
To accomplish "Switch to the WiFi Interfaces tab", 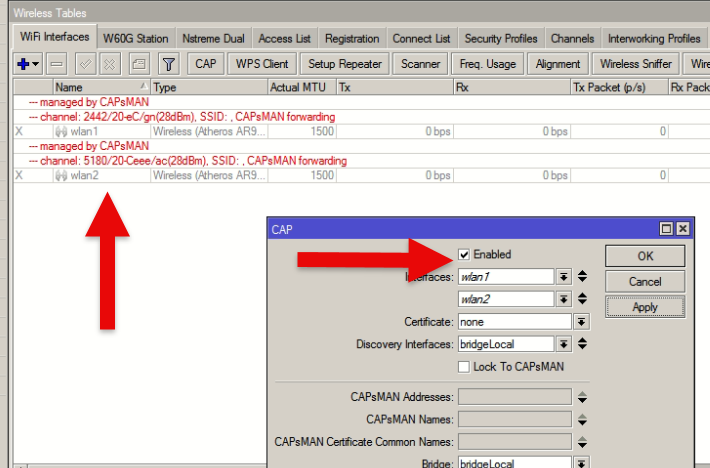I will (x=54, y=37).
